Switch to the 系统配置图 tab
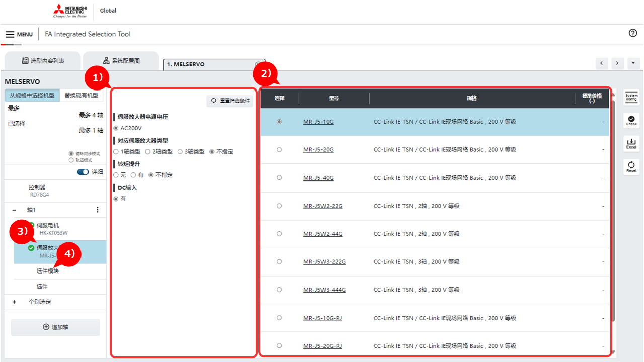The image size is (644, 362). (121, 61)
